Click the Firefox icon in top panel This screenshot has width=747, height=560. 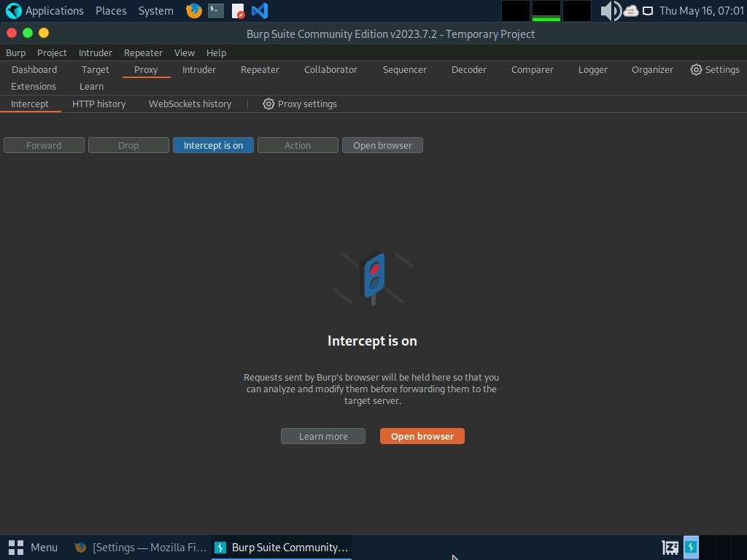(193, 11)
